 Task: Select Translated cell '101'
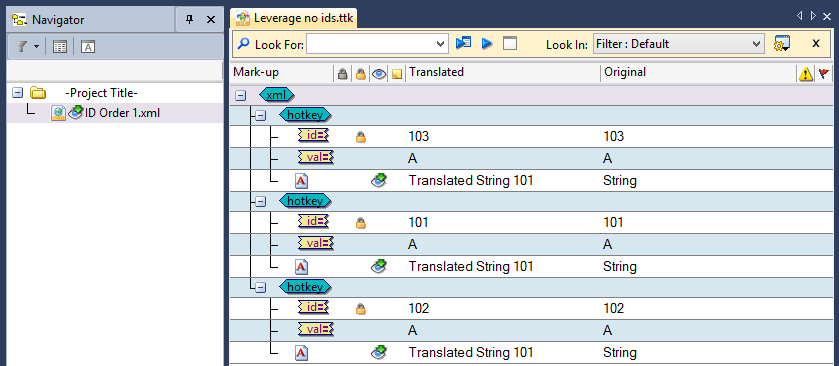[x=418, y=222]
